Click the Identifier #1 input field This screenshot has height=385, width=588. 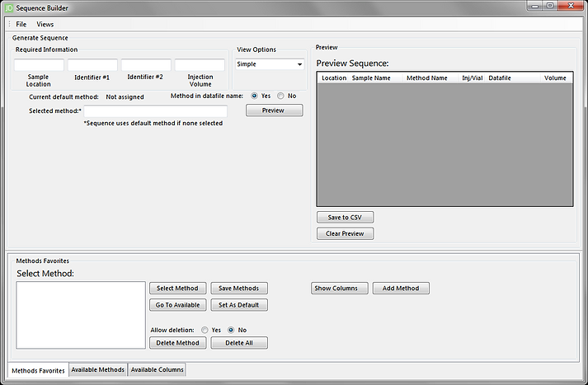[x=92, y=64]
